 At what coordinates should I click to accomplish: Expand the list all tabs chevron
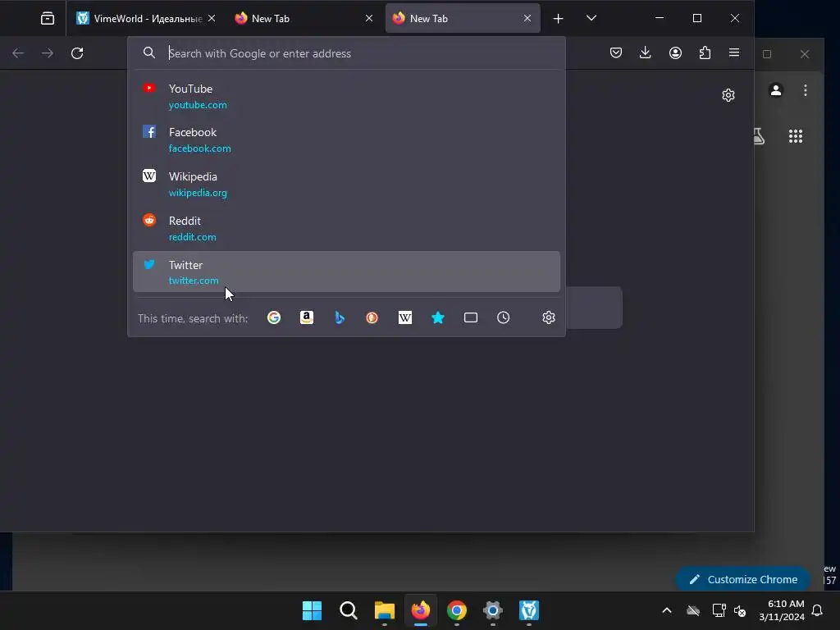(x=591, y=18)
